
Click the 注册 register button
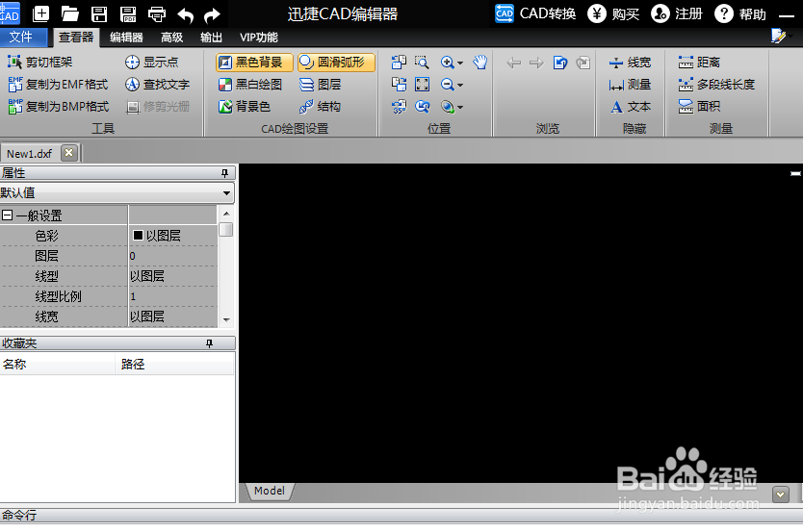pos(677,13)
